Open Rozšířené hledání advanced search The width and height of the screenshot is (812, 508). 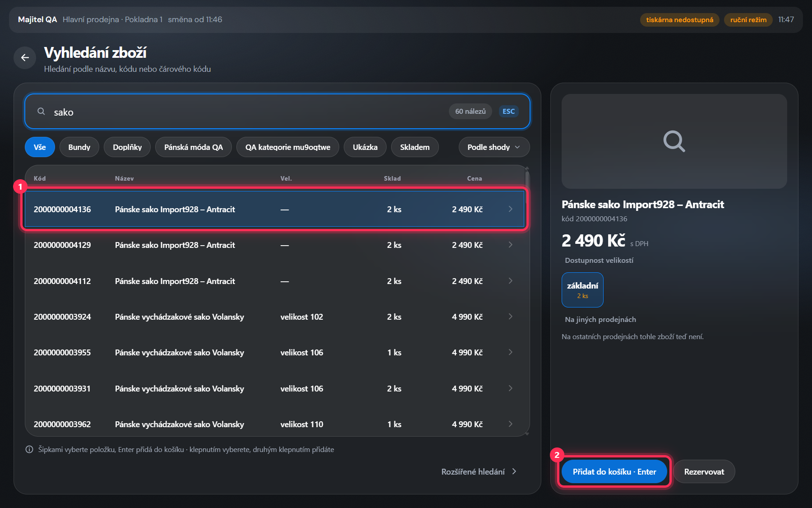479,471
